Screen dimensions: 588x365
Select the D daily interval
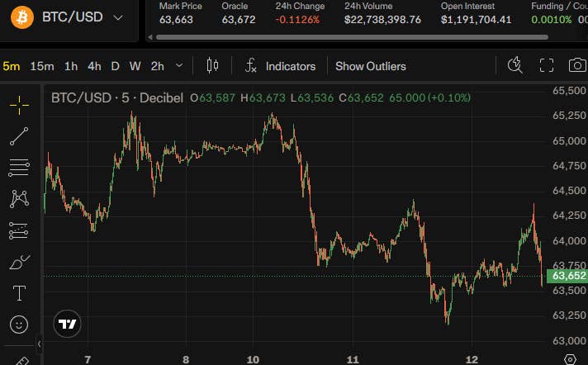click(115, 66)
